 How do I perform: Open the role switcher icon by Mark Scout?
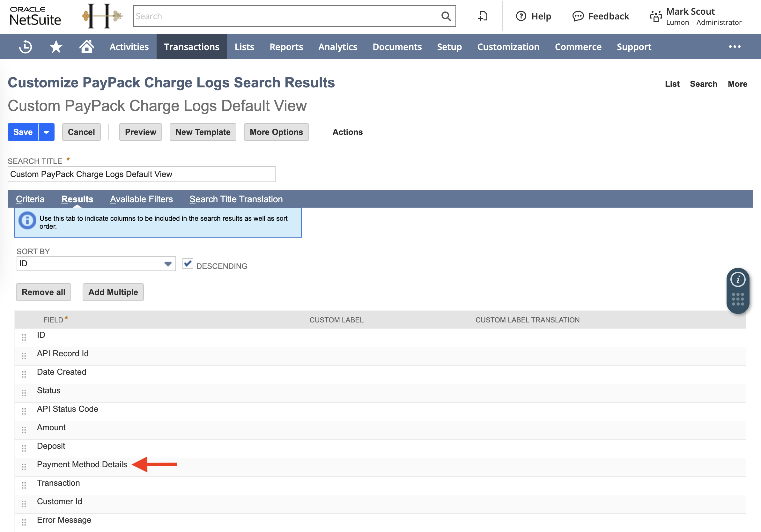point(656,16)
